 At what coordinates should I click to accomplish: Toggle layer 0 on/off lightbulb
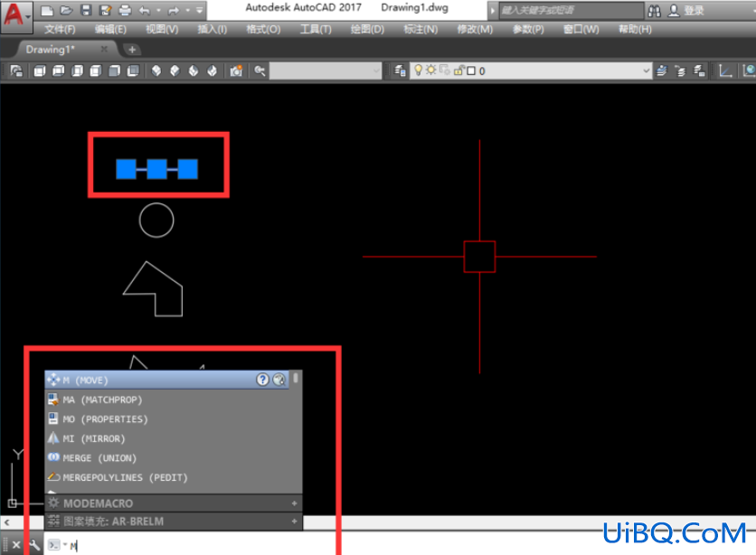(x=418, y=71)
